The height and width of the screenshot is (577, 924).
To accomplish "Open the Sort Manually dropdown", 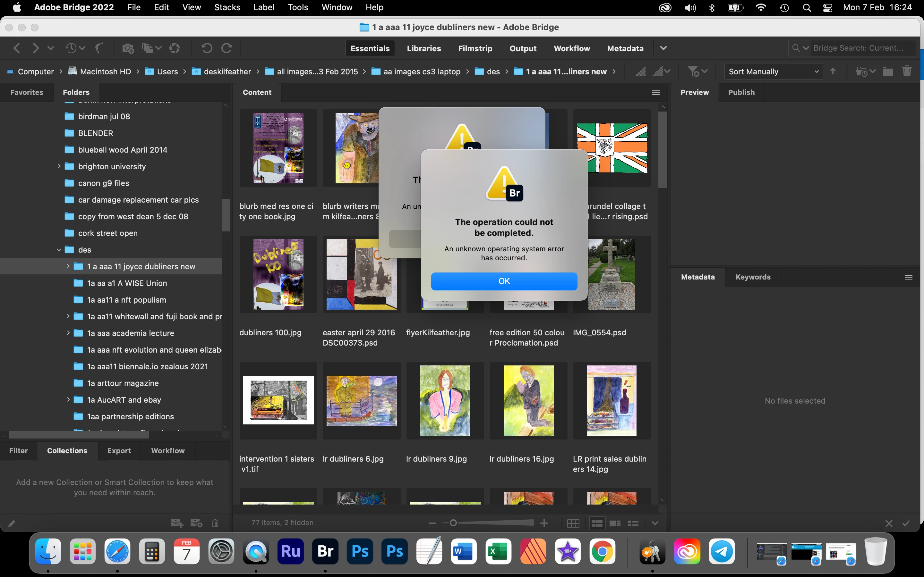I will point(773,71).
